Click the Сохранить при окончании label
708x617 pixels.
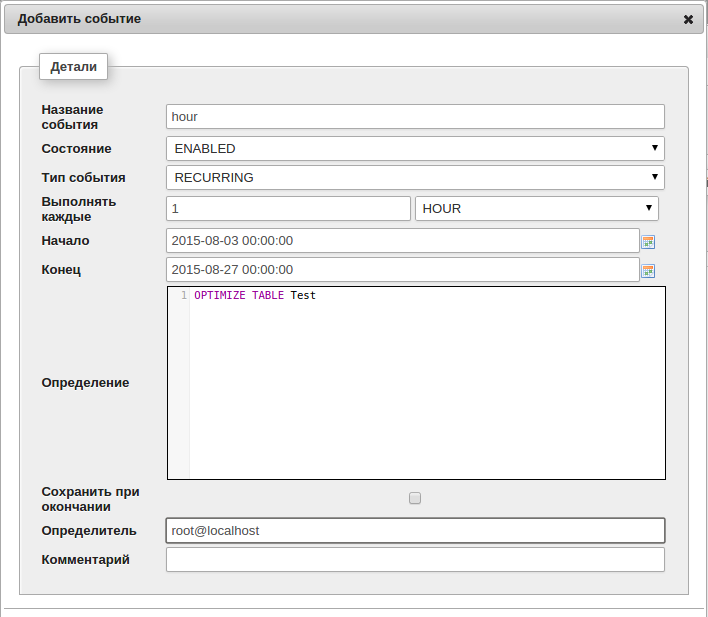pyautogui.click(x=90, y=499)
